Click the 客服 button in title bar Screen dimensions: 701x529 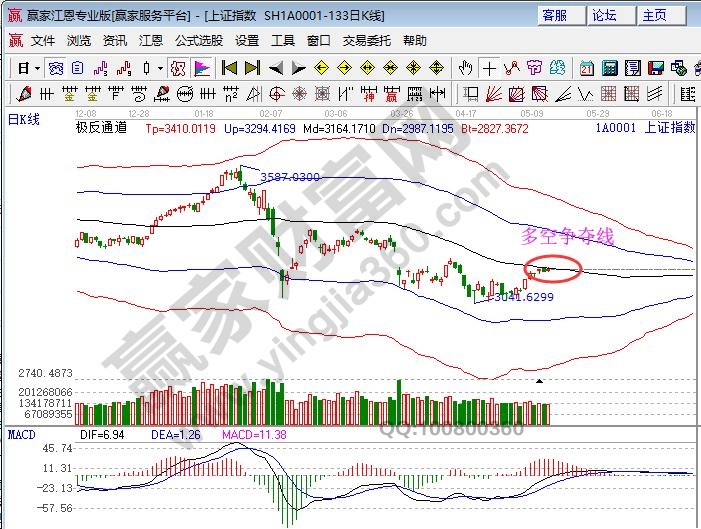pos(555,15)
